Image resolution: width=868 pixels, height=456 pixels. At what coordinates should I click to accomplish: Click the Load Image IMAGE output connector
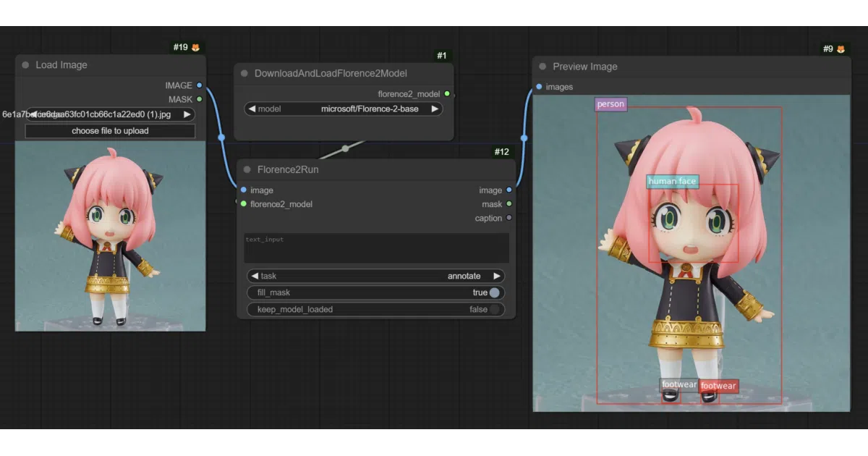(x=200, y=85)
